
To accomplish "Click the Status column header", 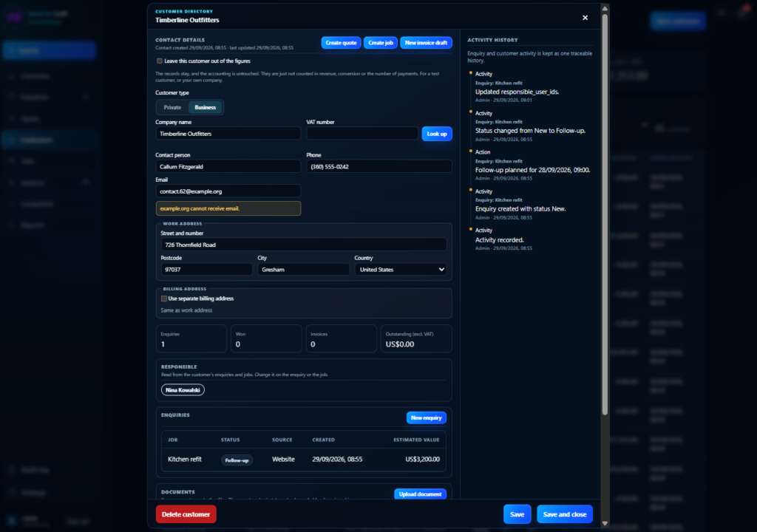I will coord(231,440).
